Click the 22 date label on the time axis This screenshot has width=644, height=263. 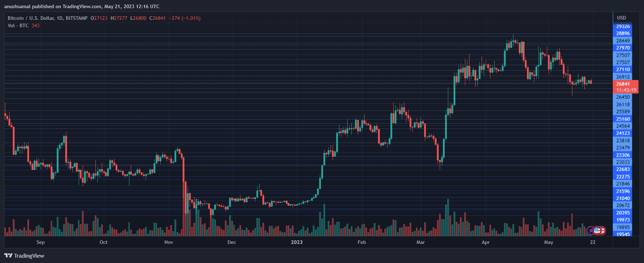pyautogui.click(x=593, y=242)
